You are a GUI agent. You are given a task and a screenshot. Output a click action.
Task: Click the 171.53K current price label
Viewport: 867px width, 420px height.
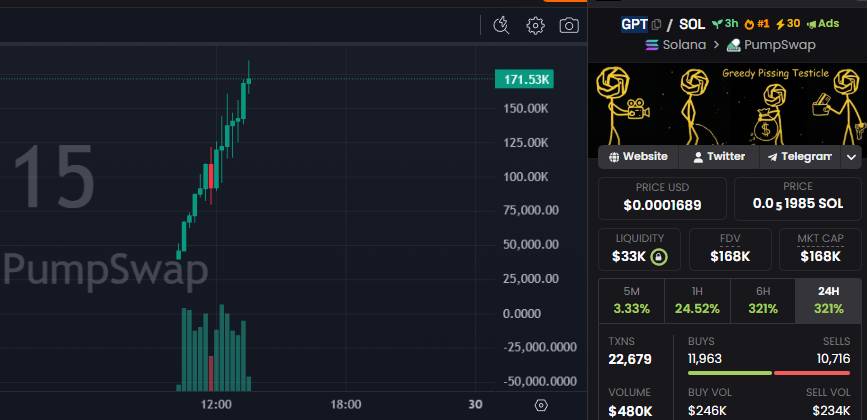[x=524, y=80]
